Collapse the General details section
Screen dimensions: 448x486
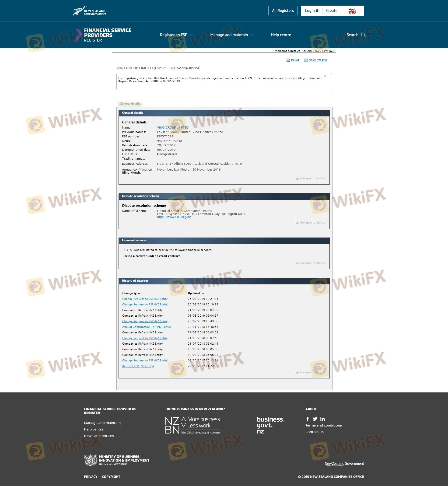click(x=311, y=178)
